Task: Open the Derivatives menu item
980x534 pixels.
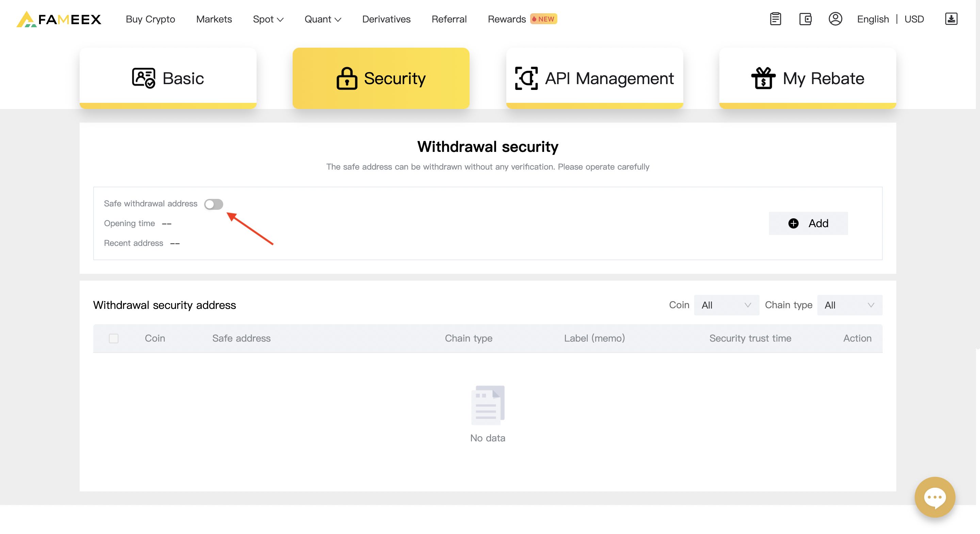Action: (x=386, y=19)
